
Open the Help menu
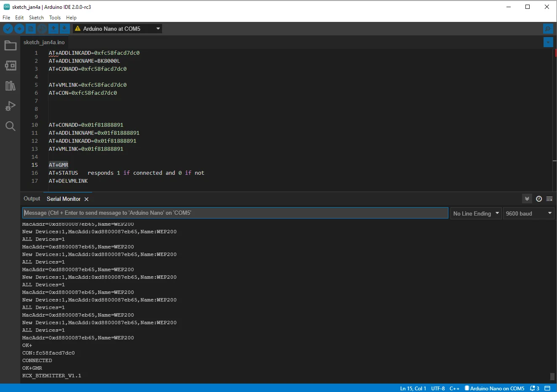click(71, 18)
